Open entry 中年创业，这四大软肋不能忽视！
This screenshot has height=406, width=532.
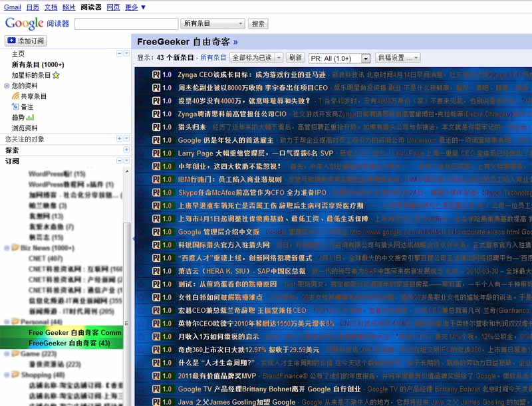pyautogui.click(x=229, y=166)
